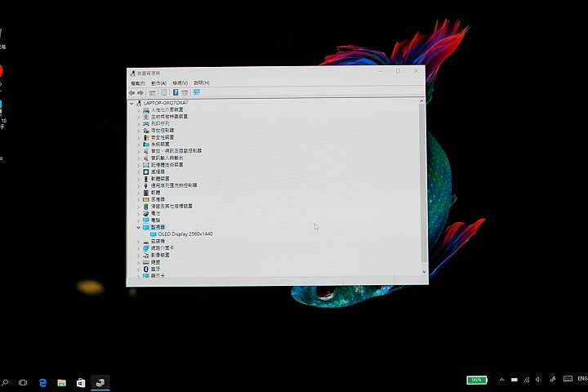The height and width of the screenshot is (392, 588).
Task: Click the touch keyboard tray icon
Action: click(568, 379)
